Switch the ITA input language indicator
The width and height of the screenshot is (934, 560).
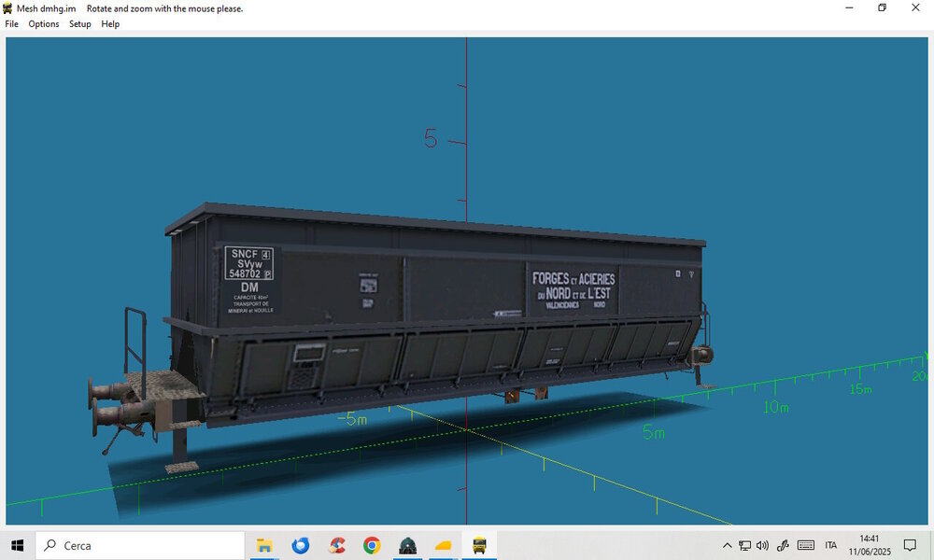tap(831, 545)
